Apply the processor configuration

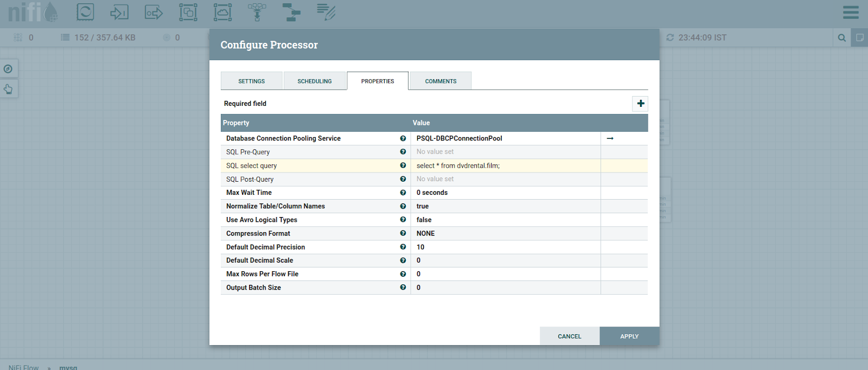pyautogui.click(x=629, y=336)
